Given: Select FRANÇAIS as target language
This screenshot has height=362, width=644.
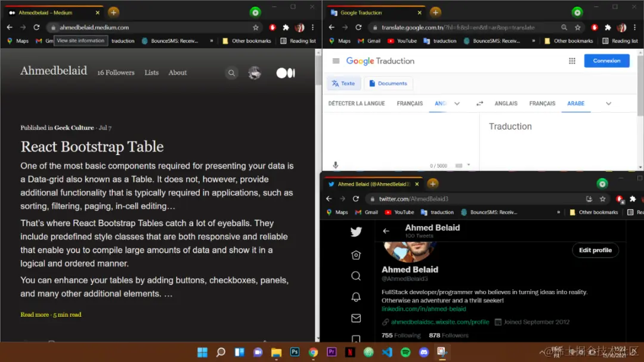Looking at the screenshot, I should 542,104.
